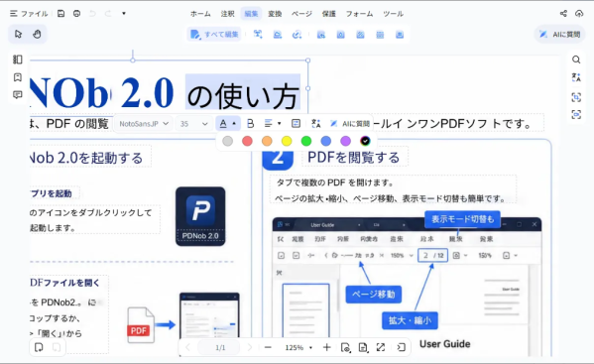Click the zoom in plus icon

[x=326, y=347]
